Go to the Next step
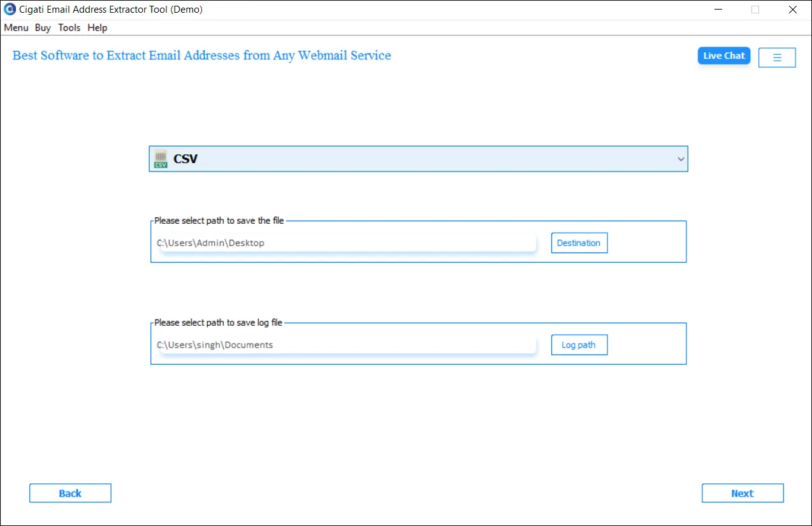Screen dimensions: 812x526 click(x=743, y=493)
